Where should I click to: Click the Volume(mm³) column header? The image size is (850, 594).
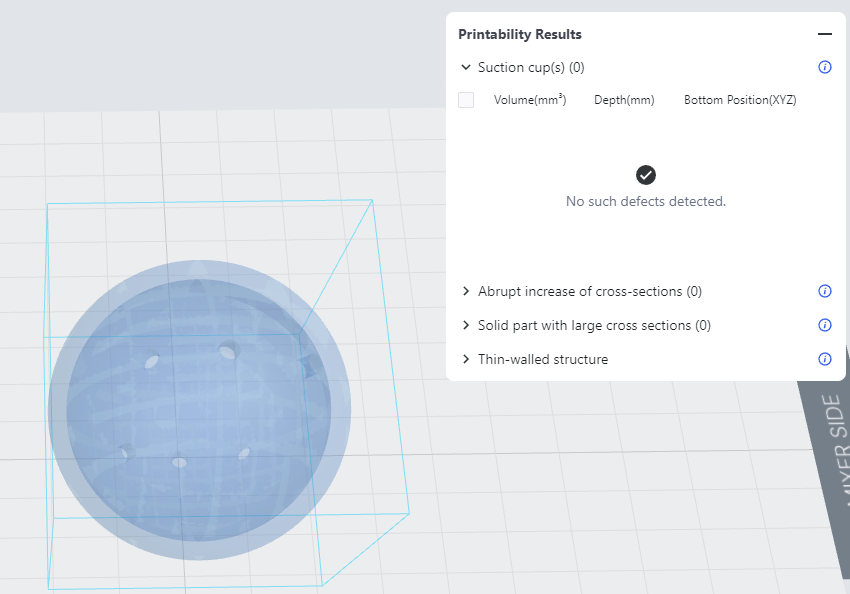[530, 100]
